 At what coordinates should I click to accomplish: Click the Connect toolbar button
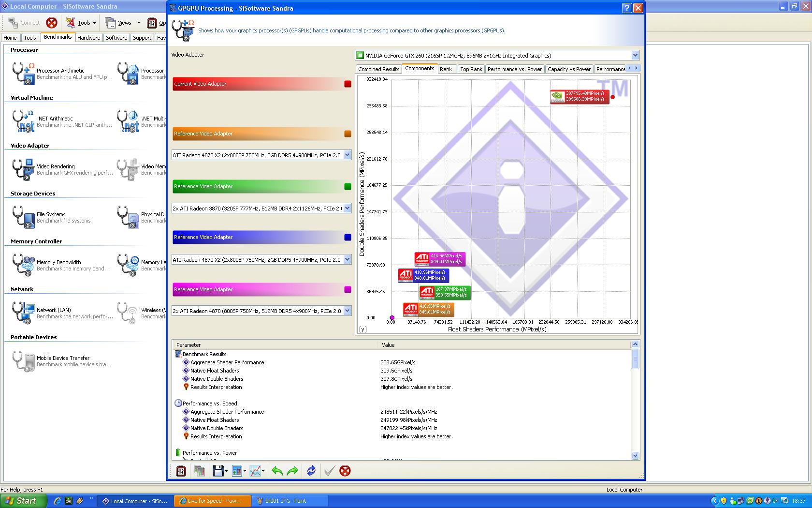tap(24, 23)
